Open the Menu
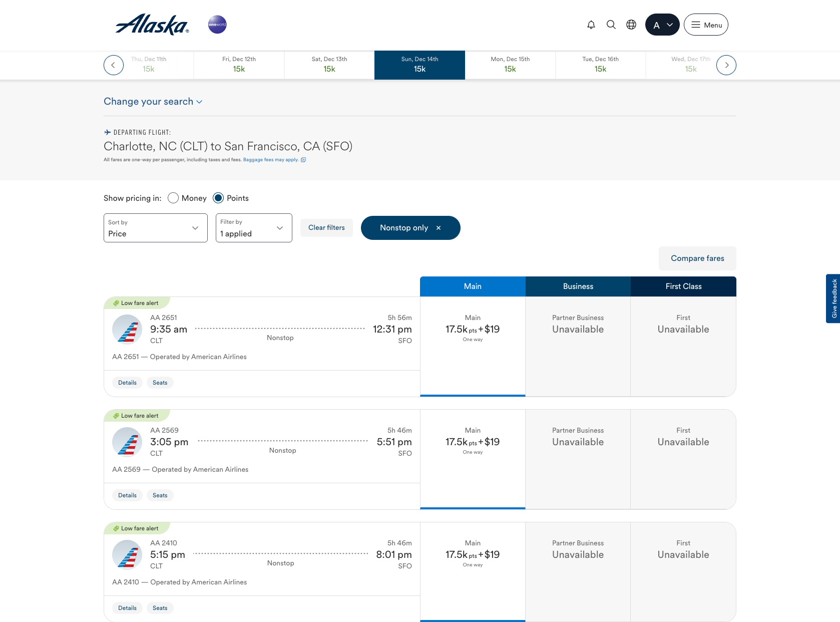 coord(706,24)
